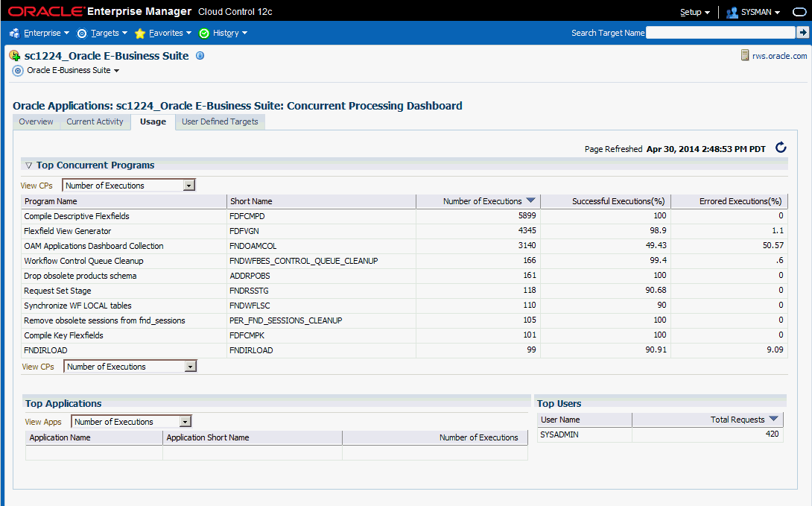Open the Setup menu

[x=695, y=12]
